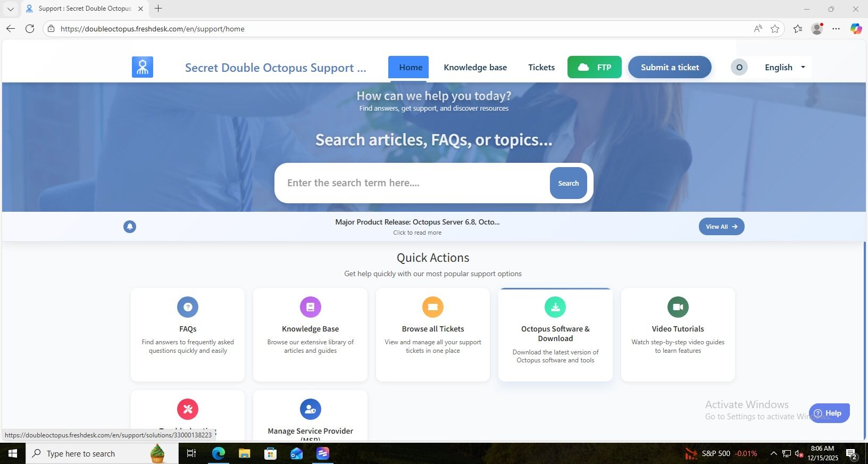Open the Browse all Tickets card title

[x=433, y=329]
